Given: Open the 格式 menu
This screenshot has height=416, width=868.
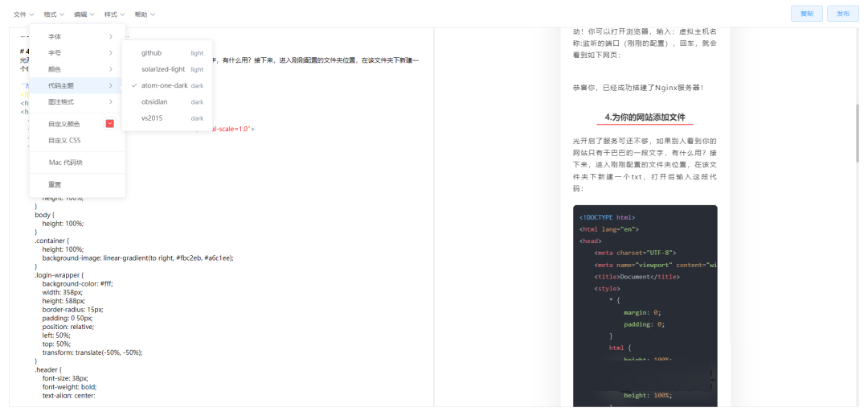Looking at the screenshot, I should pos(55,14).
